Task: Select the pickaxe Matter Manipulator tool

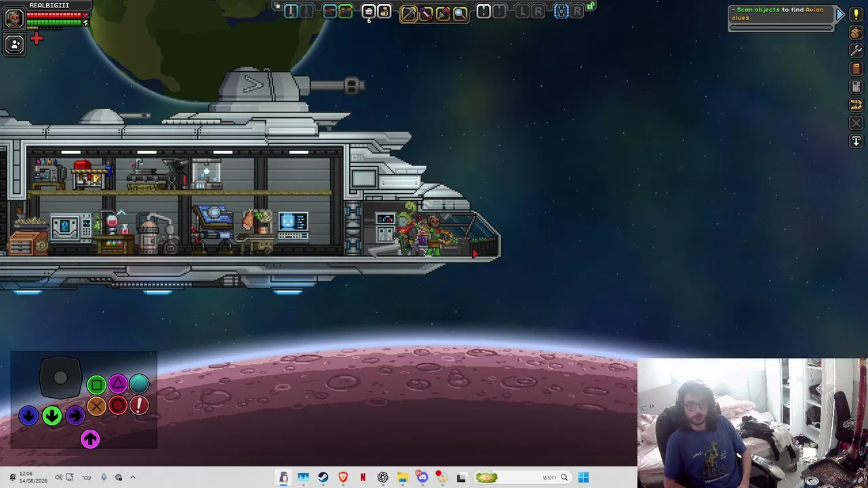Action: click(408, 13)
